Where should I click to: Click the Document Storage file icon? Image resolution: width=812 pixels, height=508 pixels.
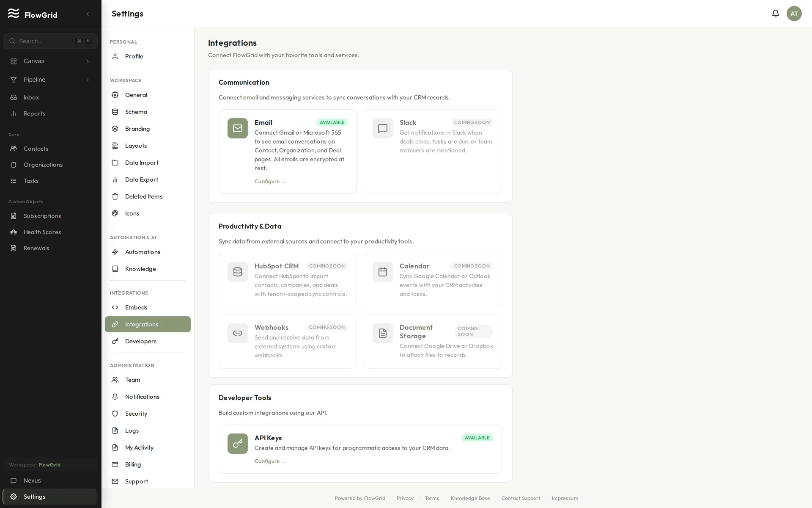(383, 333)
